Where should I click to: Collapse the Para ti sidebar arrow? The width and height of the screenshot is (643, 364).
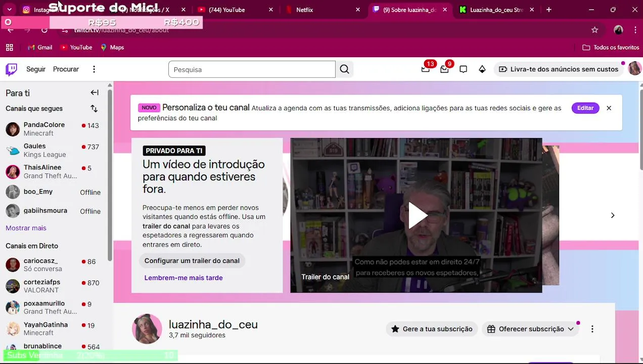click(95, 93)
